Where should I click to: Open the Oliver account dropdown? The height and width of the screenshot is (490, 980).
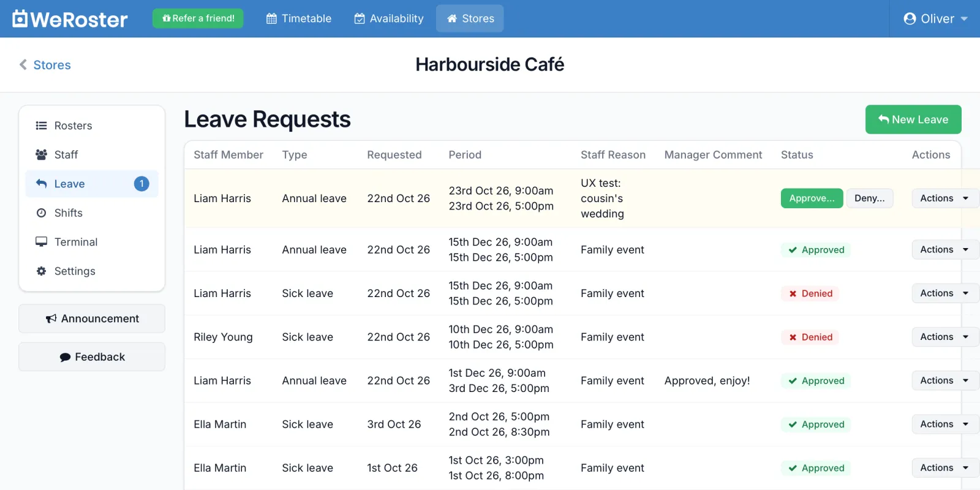935,18
